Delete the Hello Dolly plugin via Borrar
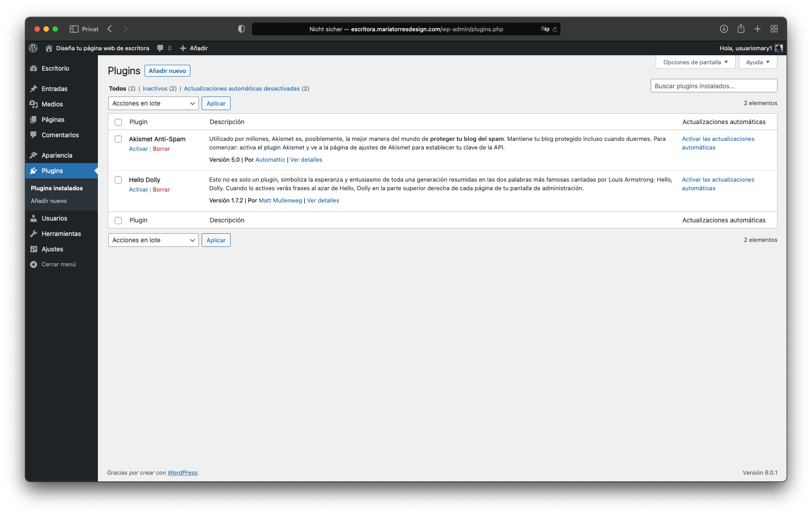 tap(161, 189)
